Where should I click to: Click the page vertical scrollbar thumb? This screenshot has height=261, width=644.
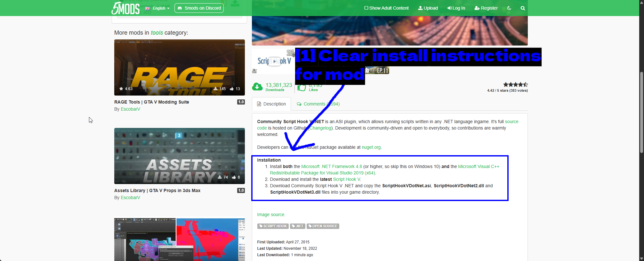[641, 112]
